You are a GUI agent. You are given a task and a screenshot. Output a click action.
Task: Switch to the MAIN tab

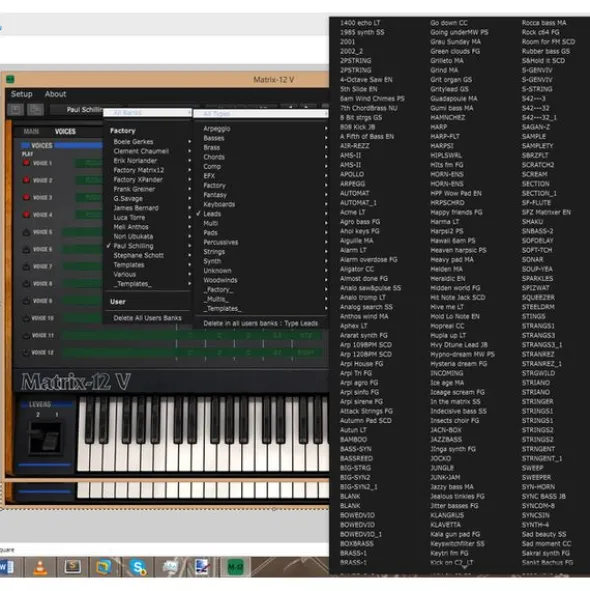coord(31,132)
